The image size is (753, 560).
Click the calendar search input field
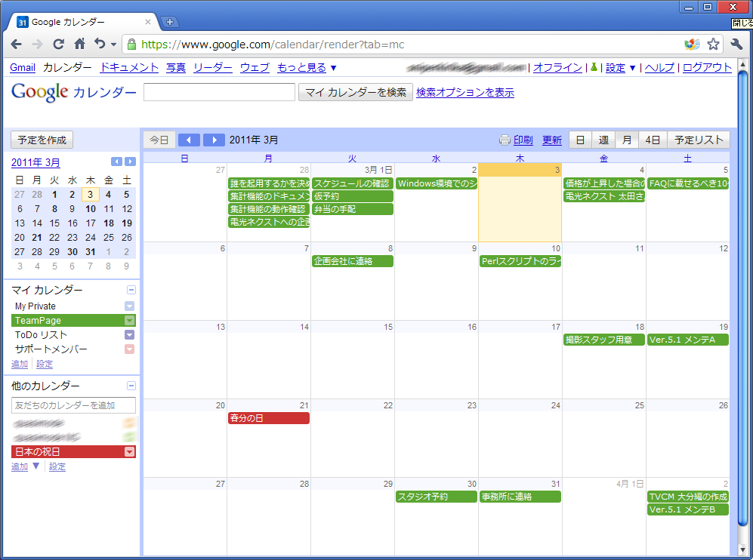220,92
